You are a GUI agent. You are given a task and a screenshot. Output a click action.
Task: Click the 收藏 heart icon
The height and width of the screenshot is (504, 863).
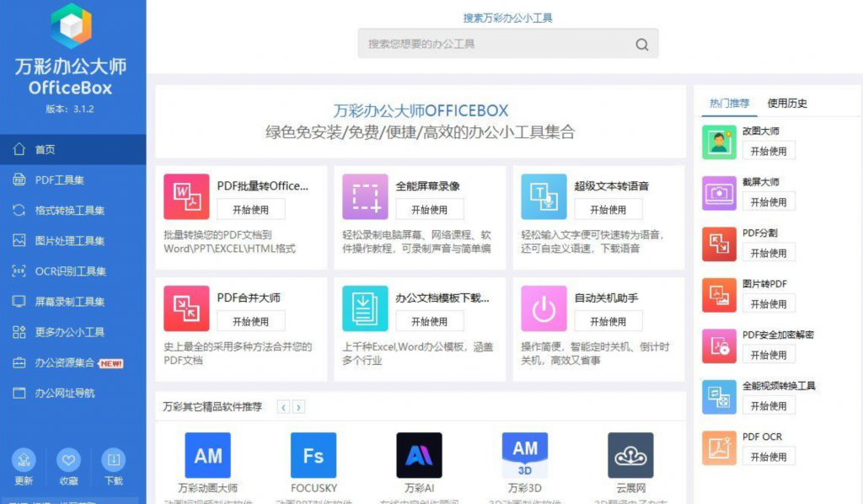pos(69,460)
